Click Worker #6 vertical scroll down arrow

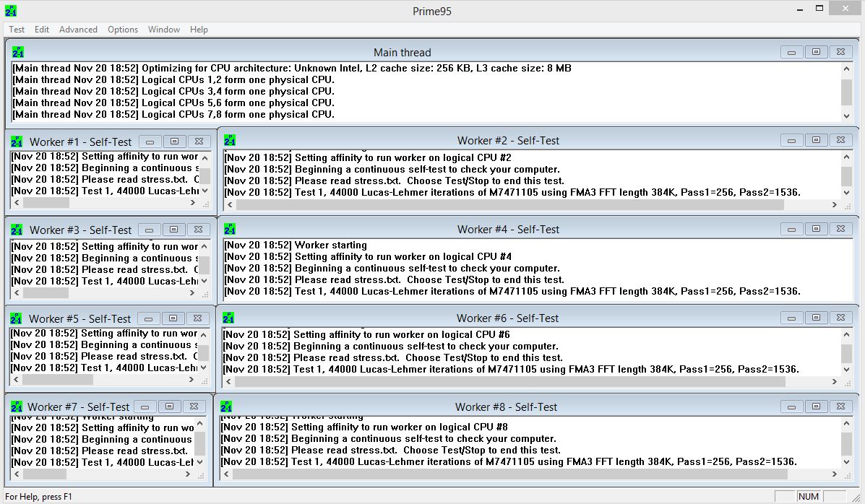point(846,370)
